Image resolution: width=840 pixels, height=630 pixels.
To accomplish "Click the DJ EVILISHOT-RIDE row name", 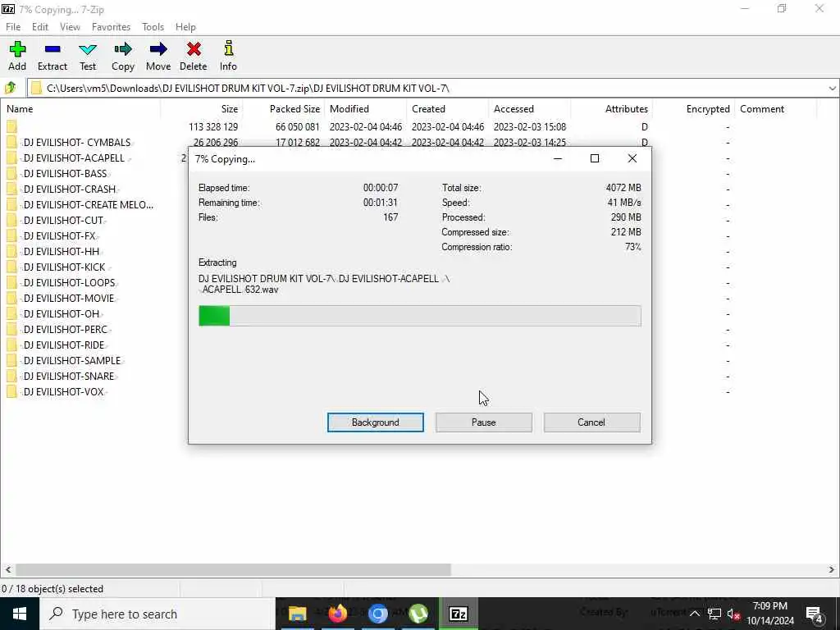I will [x=64, y=345].
